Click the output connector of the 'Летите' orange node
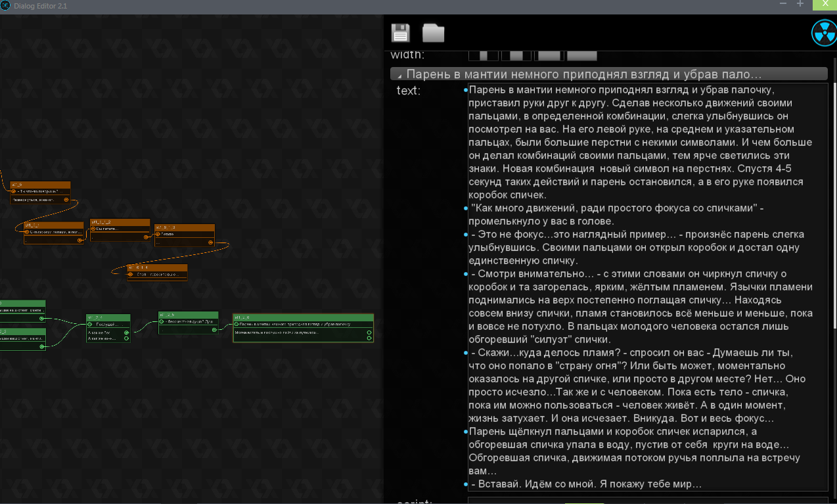Viewport: 837px width, 504px height. [210, 242]
